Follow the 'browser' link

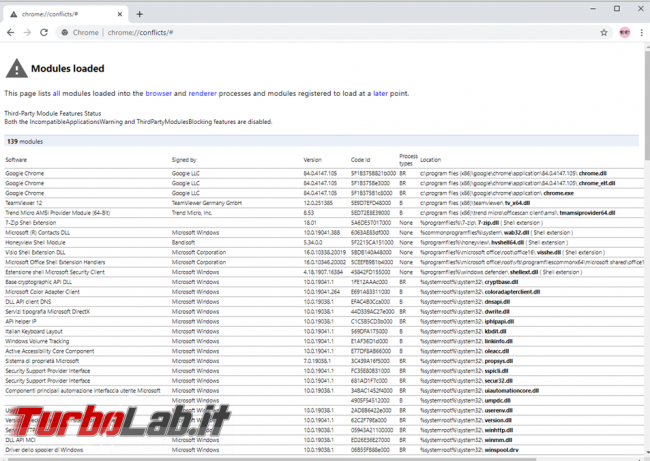point(158,93)
